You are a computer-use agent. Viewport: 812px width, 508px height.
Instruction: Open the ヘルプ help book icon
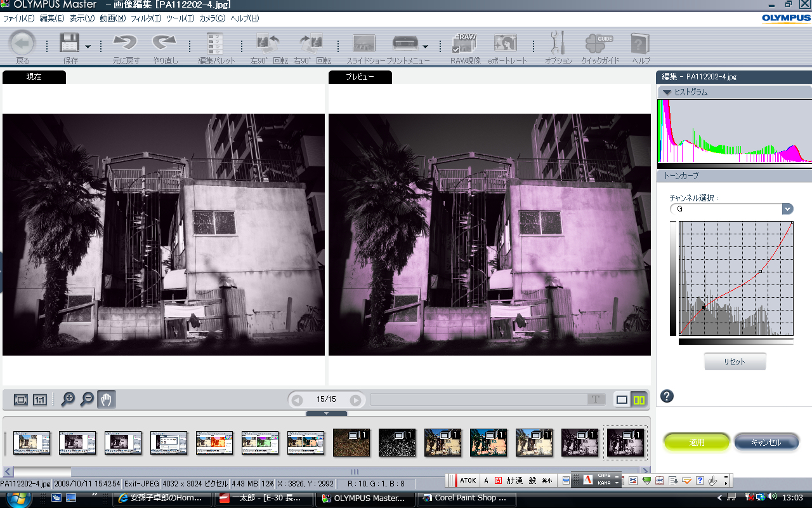tap(640, 43)
